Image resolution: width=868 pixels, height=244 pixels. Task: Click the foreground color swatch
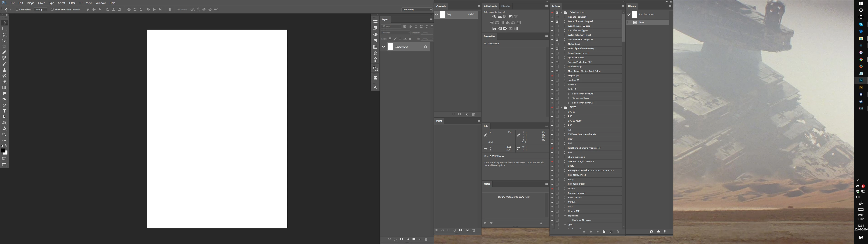3,150
